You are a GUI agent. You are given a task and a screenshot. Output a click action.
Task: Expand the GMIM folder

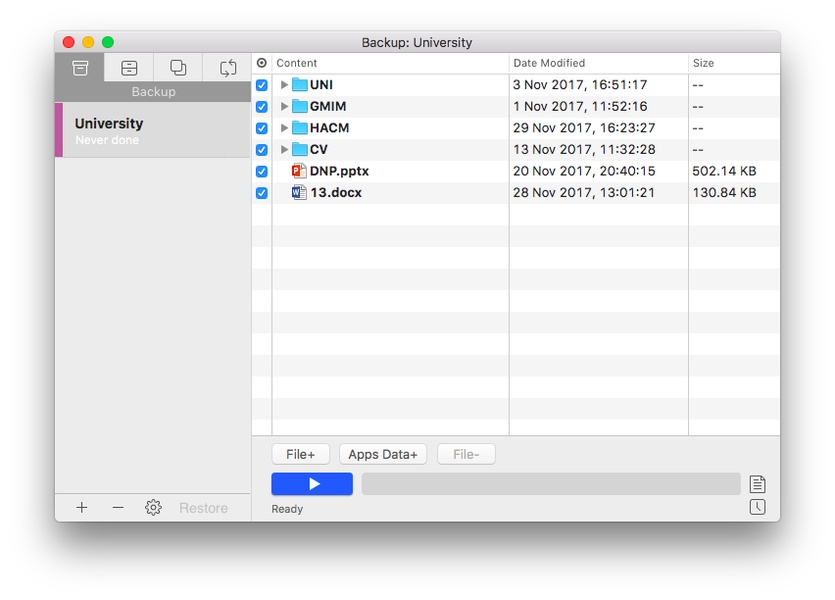284,107
